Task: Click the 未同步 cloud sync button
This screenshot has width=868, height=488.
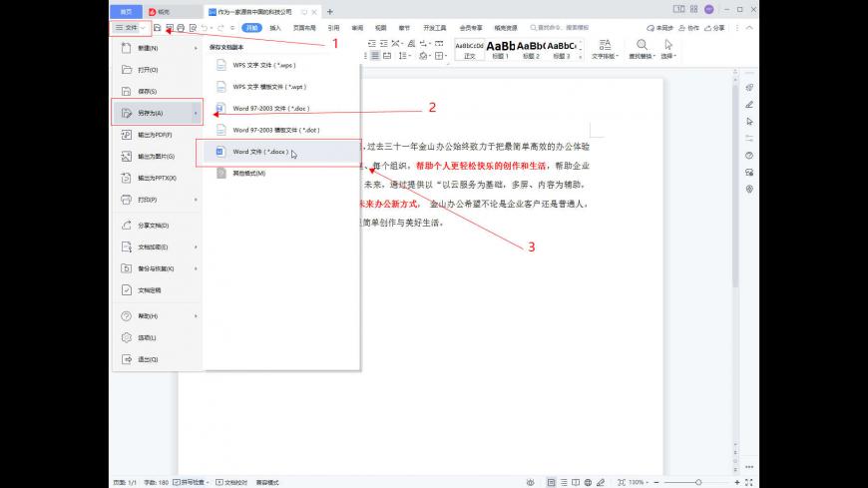Action: 659,28
